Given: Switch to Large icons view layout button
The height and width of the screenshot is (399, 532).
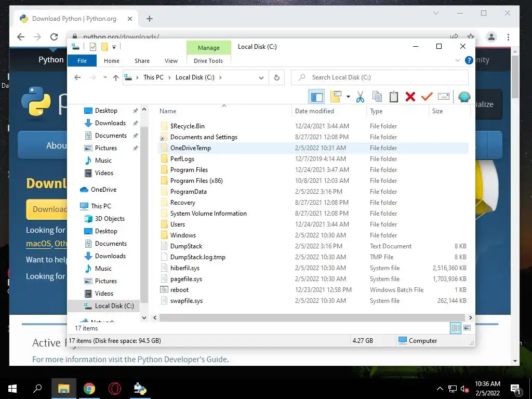Looking at the screenshot, I should pos(467,328).
